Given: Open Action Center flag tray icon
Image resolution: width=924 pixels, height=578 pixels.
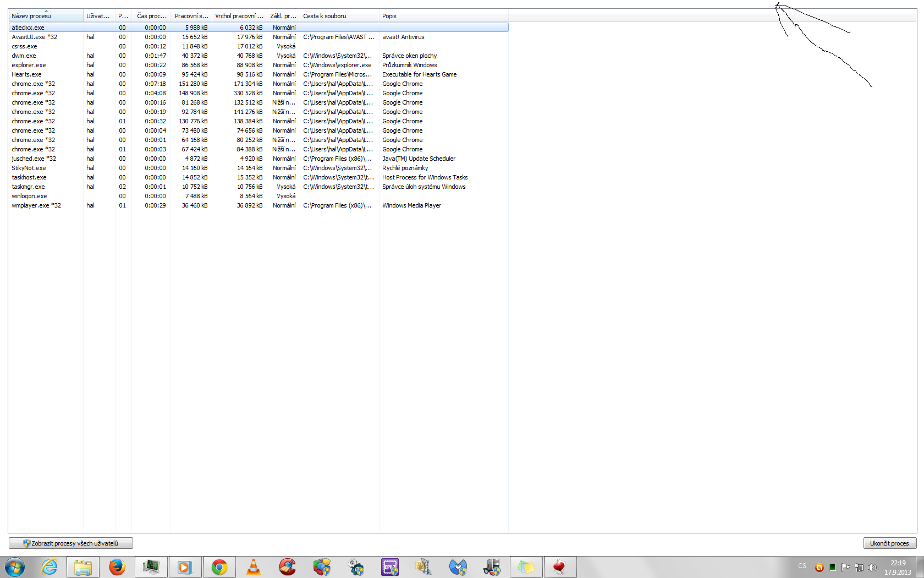Looking at the screenshot, I should coord(846,568).
